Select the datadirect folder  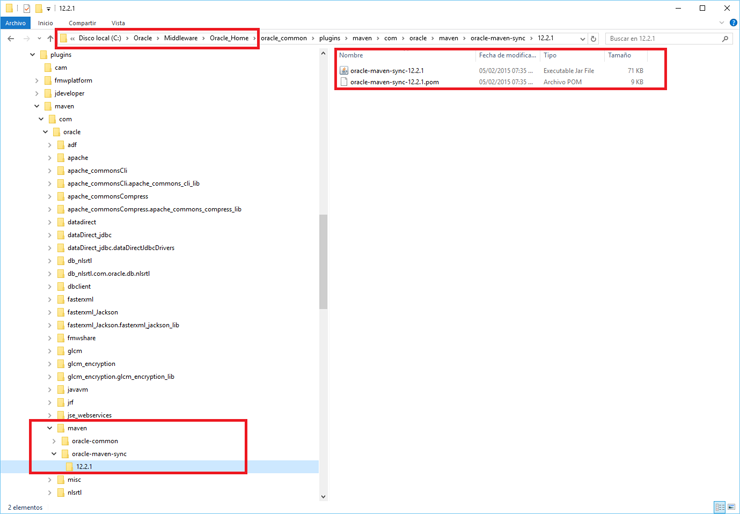[82, 222]
